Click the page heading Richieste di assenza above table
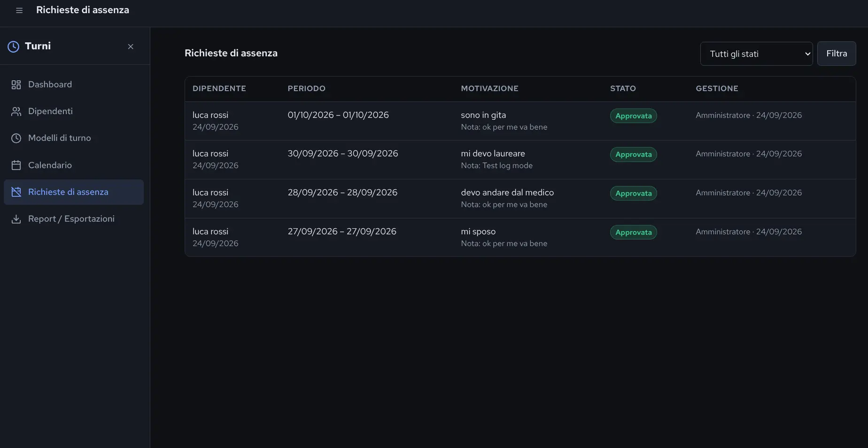Viewport: 868px width, 448px height. [231, 53]
